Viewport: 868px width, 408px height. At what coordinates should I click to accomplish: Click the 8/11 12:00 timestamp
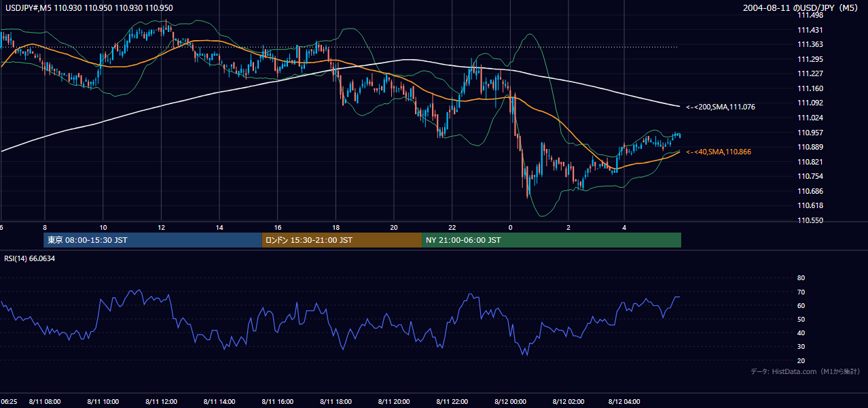[x=161, y=401]
